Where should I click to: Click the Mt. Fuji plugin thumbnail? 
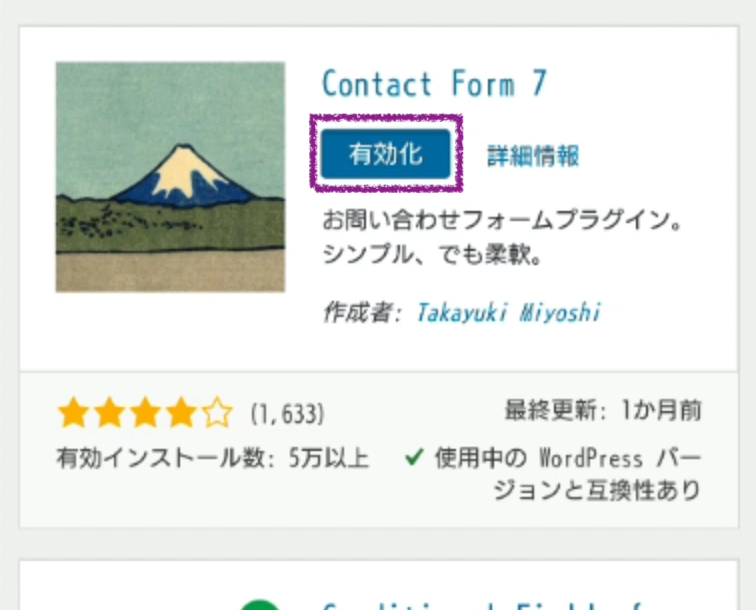[x=170, y=177]
